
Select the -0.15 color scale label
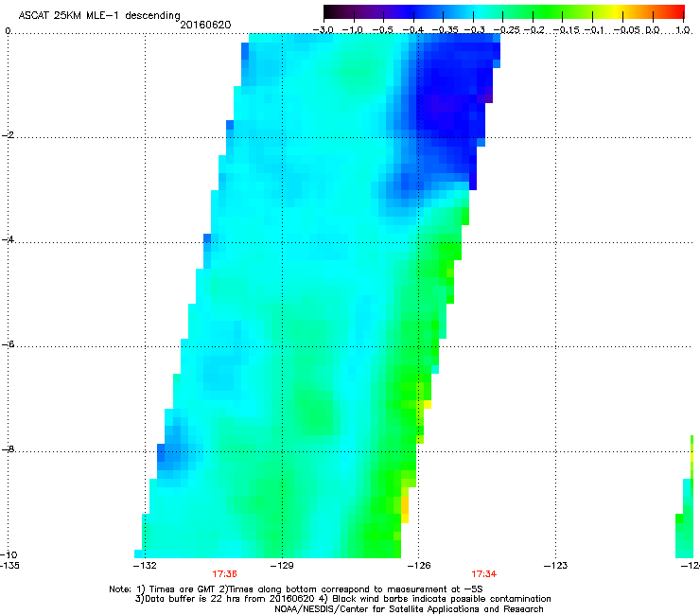tap(566, 30)
